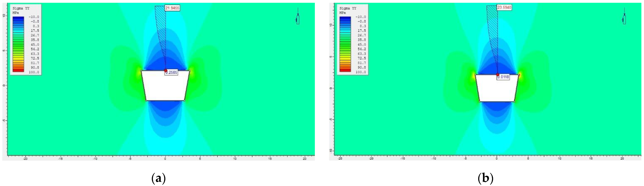Select the red query point in plot (a)
Screen dimensions: 644x186
tap(165, 71)
